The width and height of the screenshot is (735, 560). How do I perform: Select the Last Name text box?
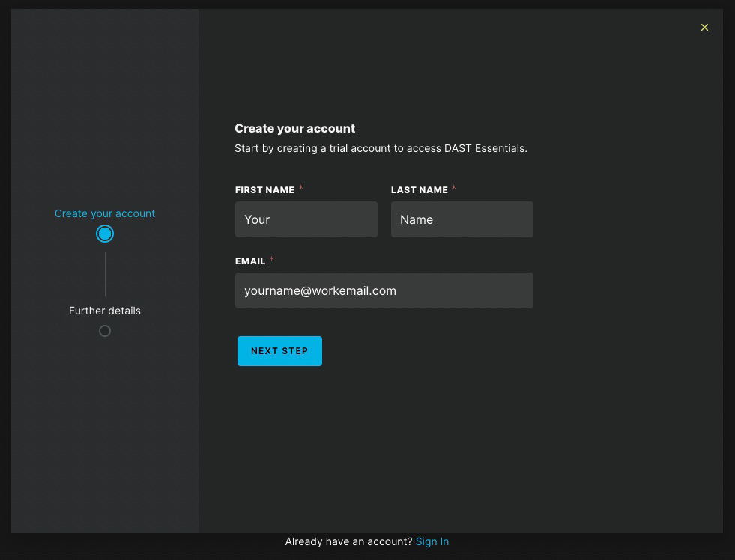[x=462, y=219]
